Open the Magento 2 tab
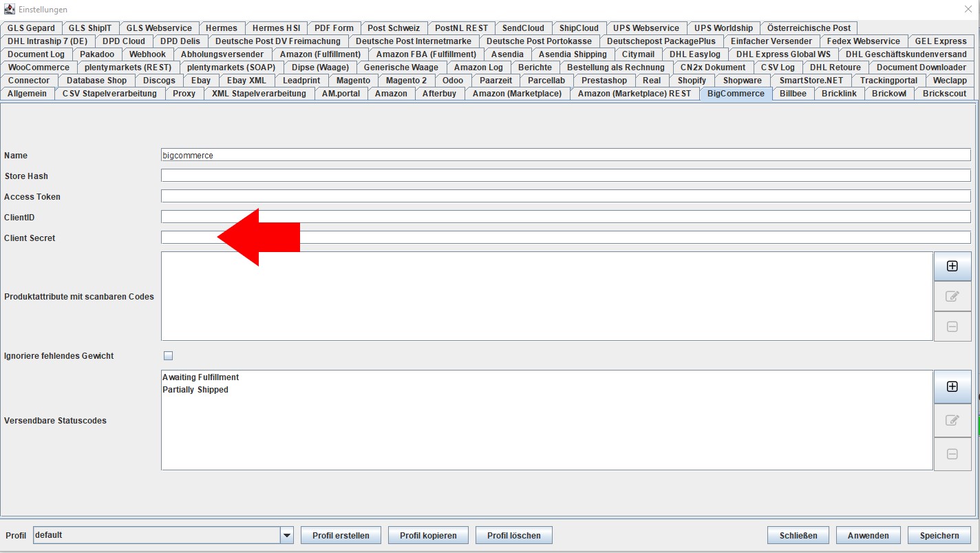The image size is (980, 553). (406, 81)
